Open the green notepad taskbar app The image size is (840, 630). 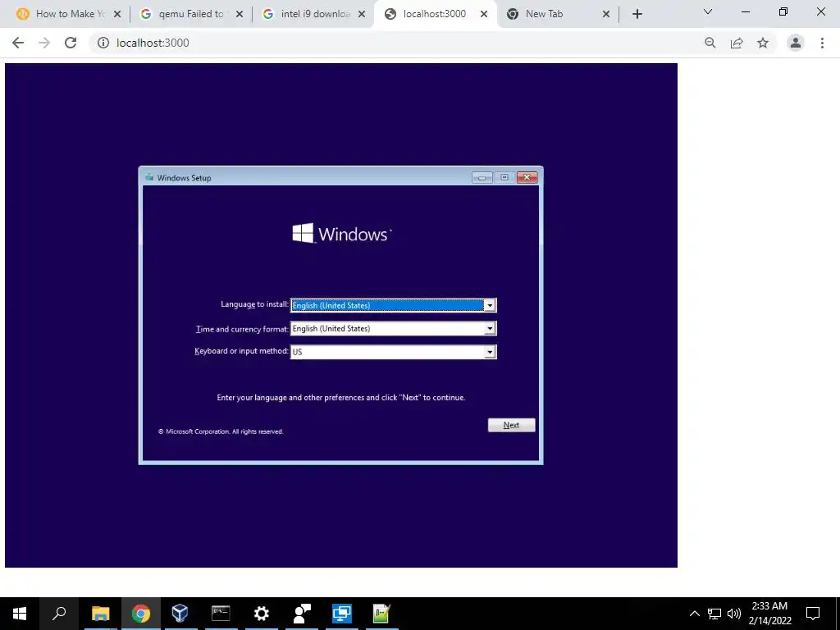click(x=381, y=614)
